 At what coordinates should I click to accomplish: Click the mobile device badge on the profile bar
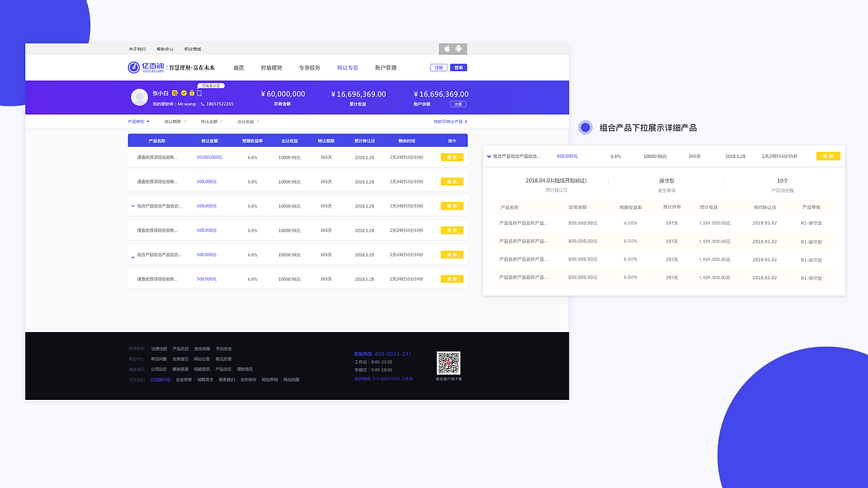click(x=199, y=94)
